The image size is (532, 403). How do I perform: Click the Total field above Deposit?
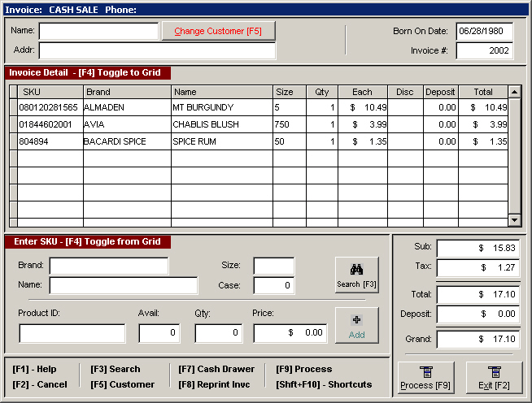point(478,295)
